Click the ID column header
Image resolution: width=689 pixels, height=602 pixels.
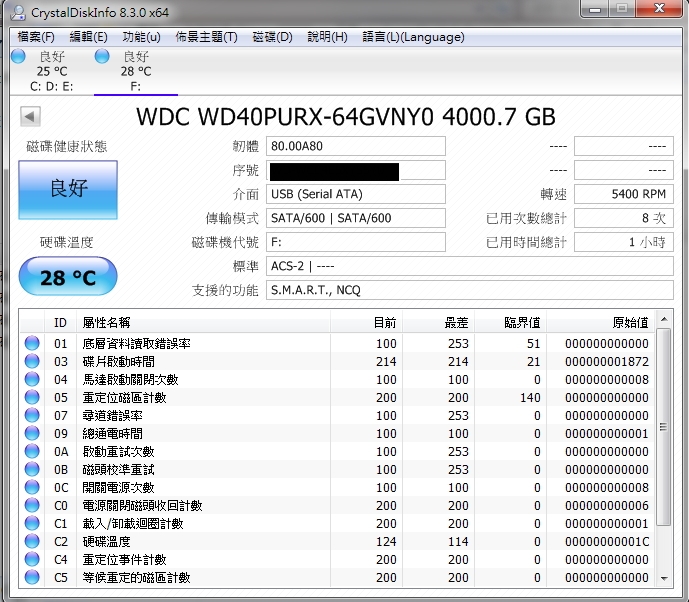click(60, 323)
